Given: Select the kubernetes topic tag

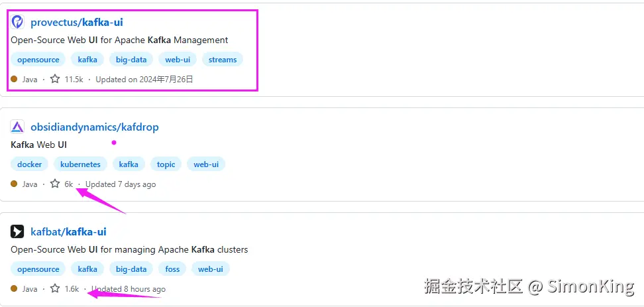Looking at the screenshot, I should tap(80, 164).
